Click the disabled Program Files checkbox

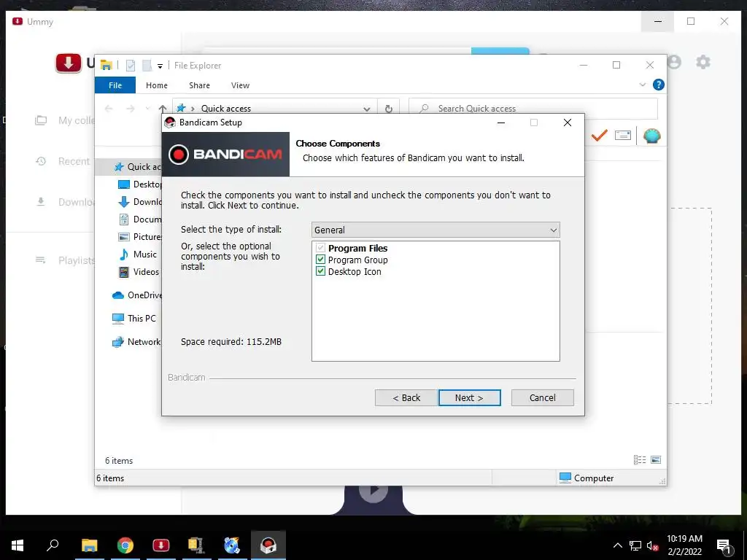tap(321, 248)
